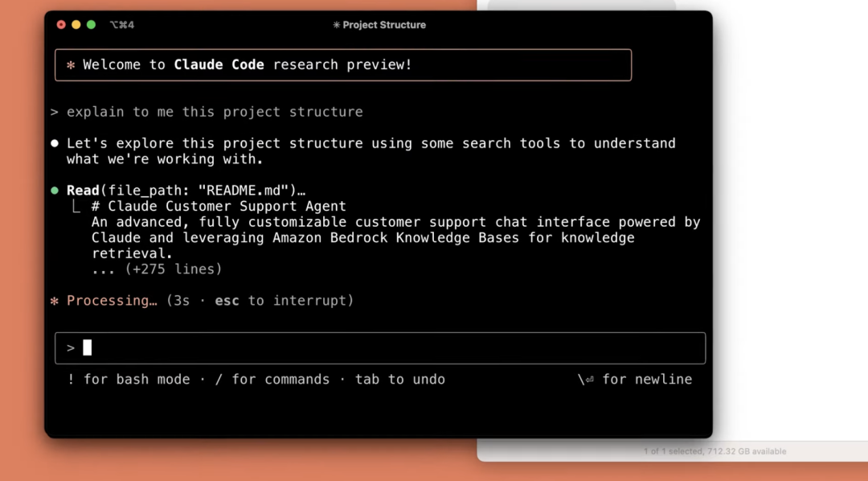
Task: Click the prompt chevron inside the input box
Action: point(71,347)
